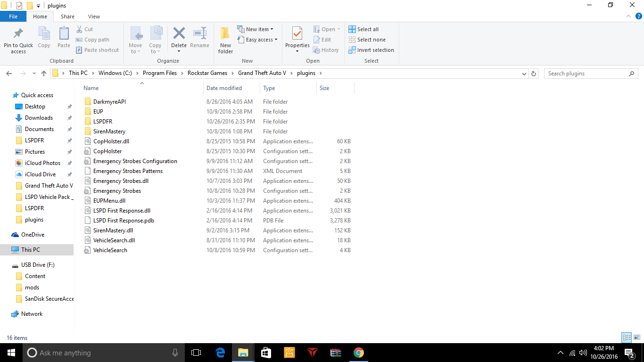This screenshot has width=644, height=362.
Task: Click Copy path in the ribbon
Action: pos(92,40)
